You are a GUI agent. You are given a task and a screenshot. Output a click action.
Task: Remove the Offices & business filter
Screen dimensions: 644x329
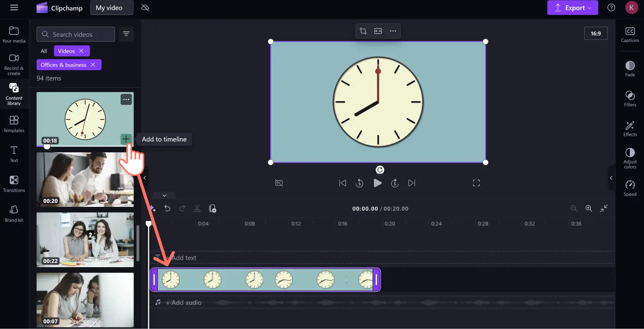93,65
